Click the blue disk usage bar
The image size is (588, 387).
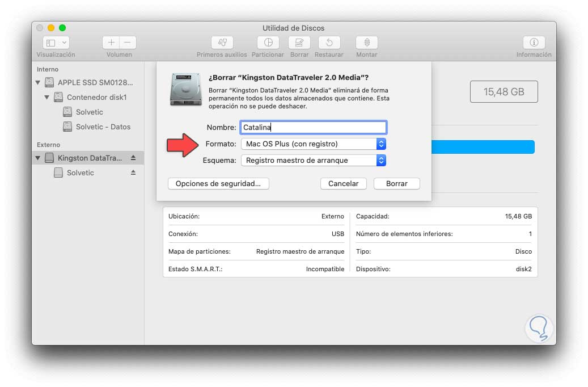coord(483,147)
